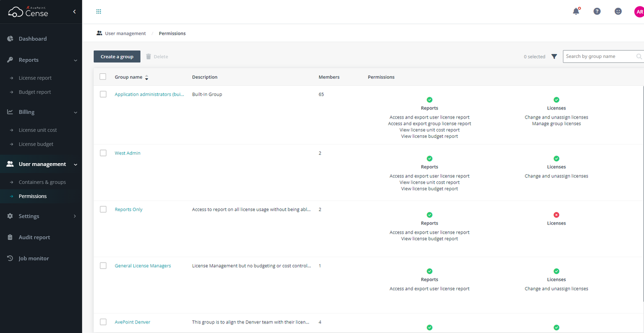Check the Reports Only row checkbox
This screenshot has height=333, width=644.
(103, 209)
